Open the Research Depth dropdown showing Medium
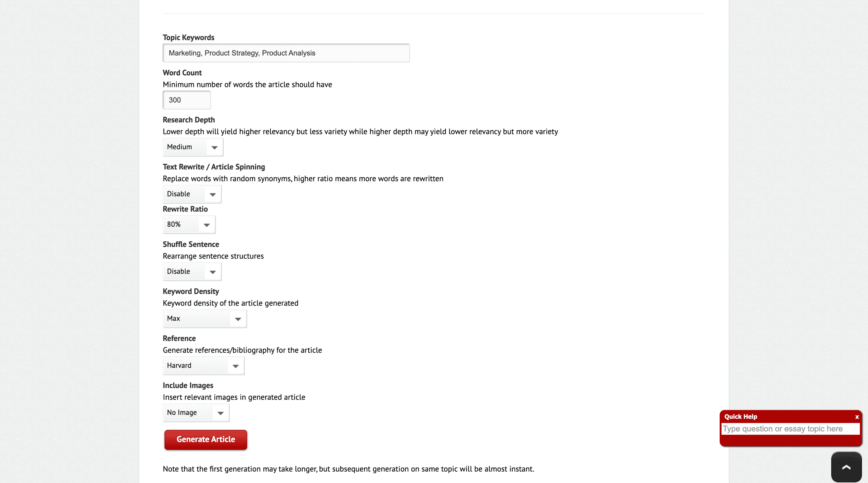Screen dimensions: 868x483 [x=193, y=147]
